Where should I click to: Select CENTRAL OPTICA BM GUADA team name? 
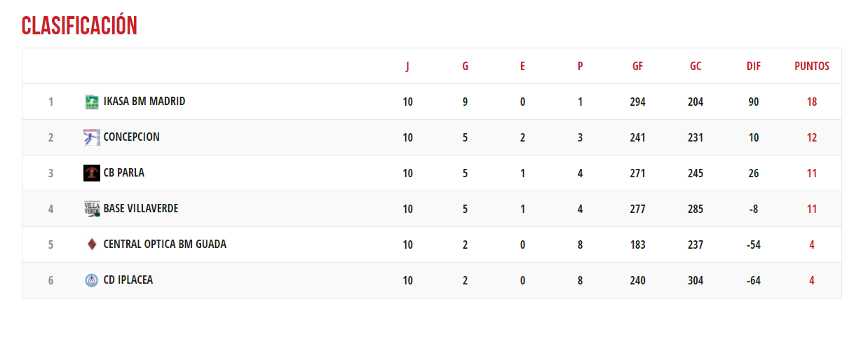coord(165,245)
